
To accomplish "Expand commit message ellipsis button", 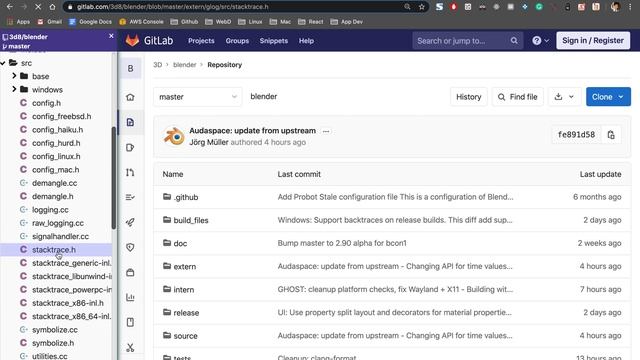I will [x=326, y=131].
